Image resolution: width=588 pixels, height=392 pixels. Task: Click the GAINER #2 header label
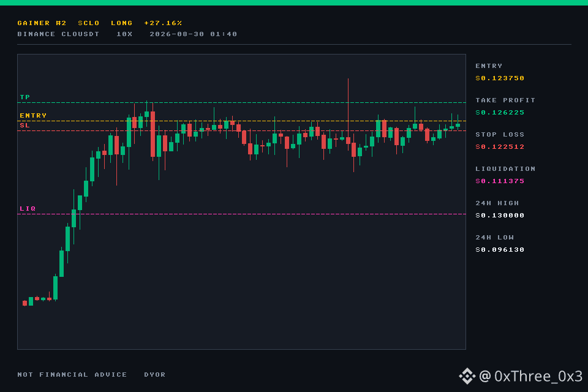42,23
